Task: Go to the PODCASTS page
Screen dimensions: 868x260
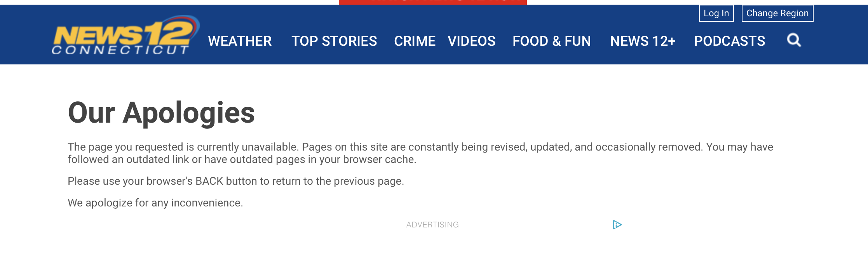Action: pos(729,41)
